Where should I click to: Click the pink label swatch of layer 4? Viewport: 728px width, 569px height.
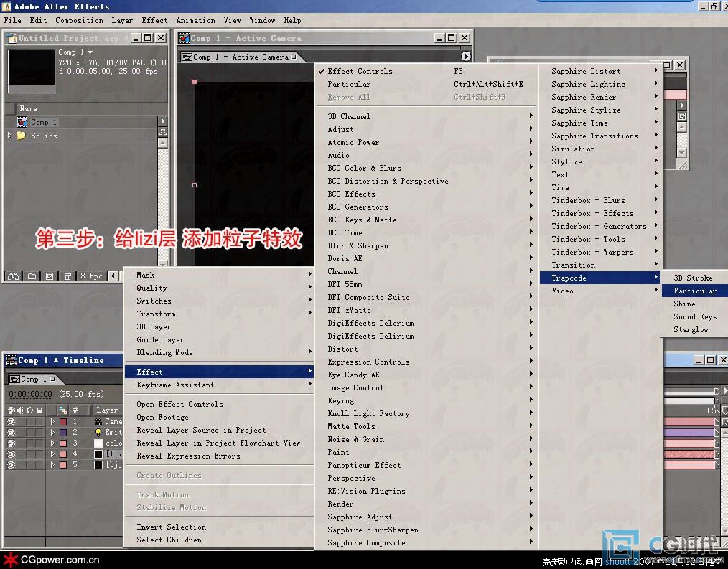(63, 454)
